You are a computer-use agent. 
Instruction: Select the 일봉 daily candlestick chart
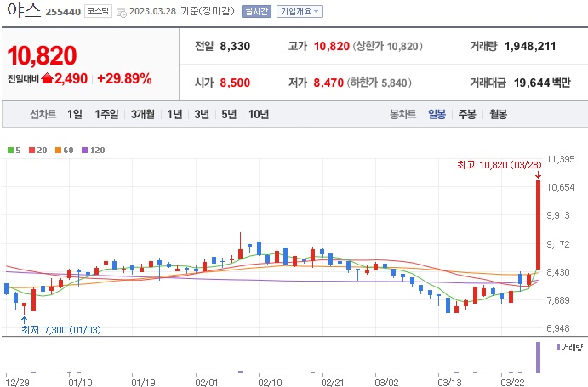coord(437,114)
